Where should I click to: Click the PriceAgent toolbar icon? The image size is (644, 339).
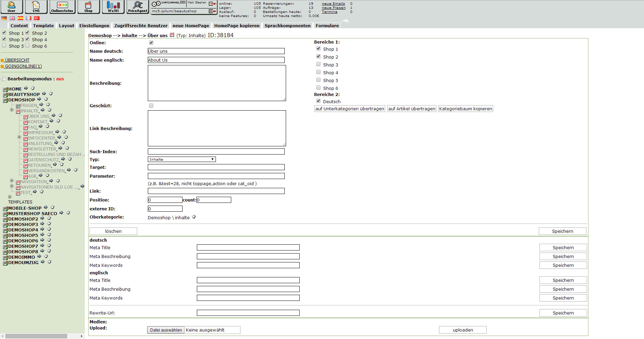point(138,6)
